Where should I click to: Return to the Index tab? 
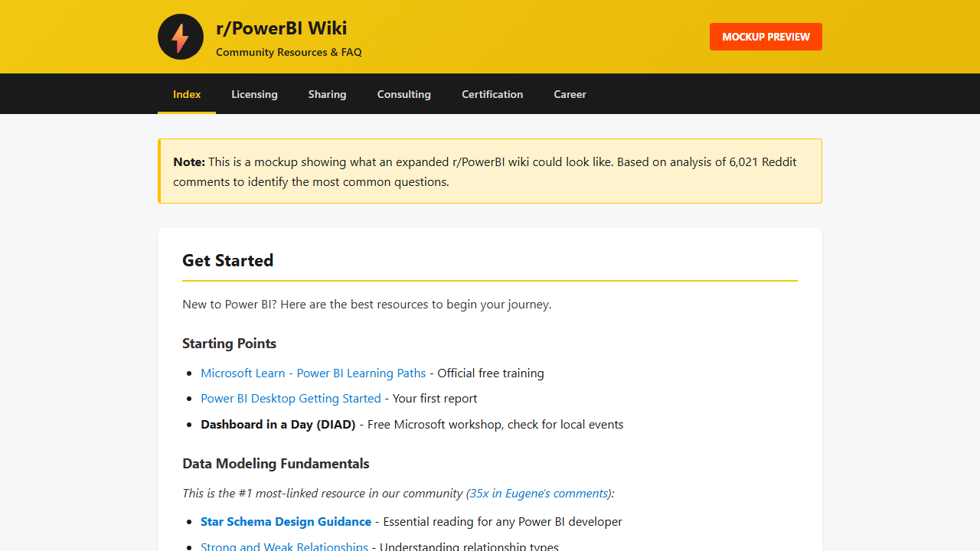click(186, 93)
